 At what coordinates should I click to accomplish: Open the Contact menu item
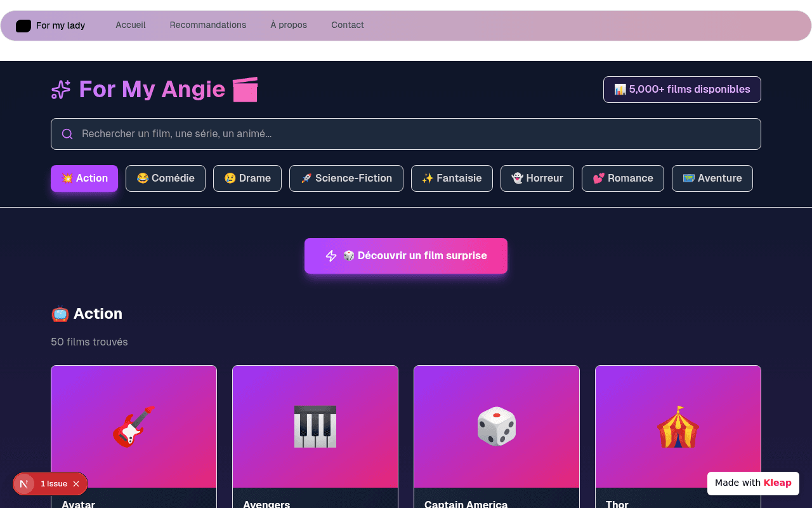pos(348,25)
